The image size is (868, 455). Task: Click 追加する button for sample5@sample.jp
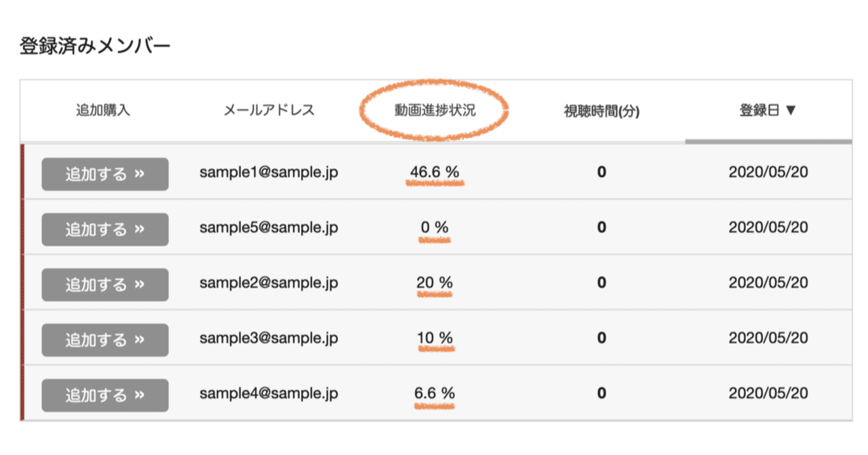click(x=105, y=229)
